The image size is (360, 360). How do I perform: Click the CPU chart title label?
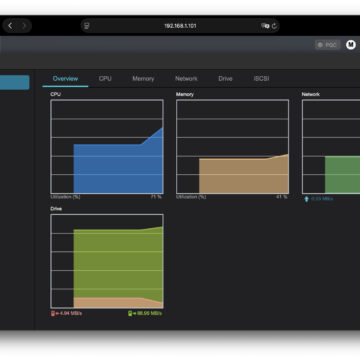pyautogui.click(x=56, y=94)
